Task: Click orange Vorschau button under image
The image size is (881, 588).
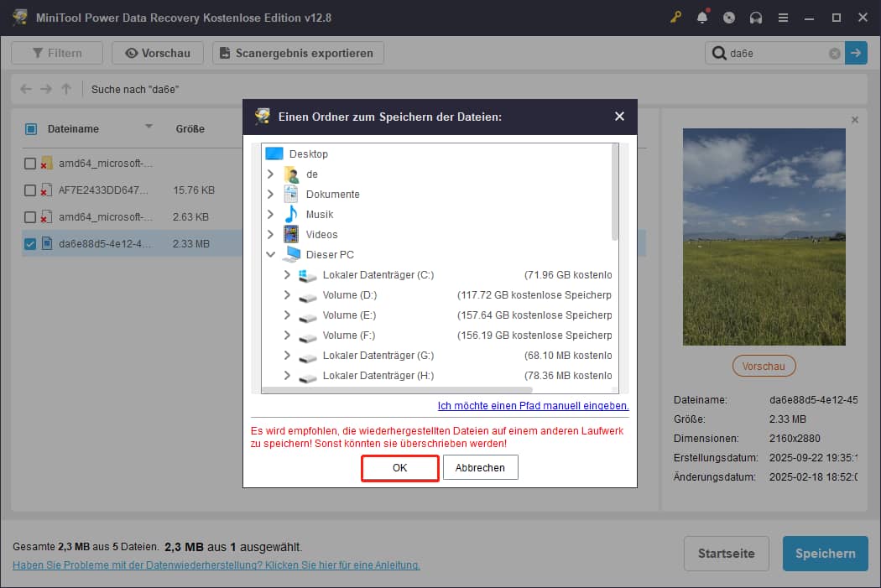Action: click(764, 367)
